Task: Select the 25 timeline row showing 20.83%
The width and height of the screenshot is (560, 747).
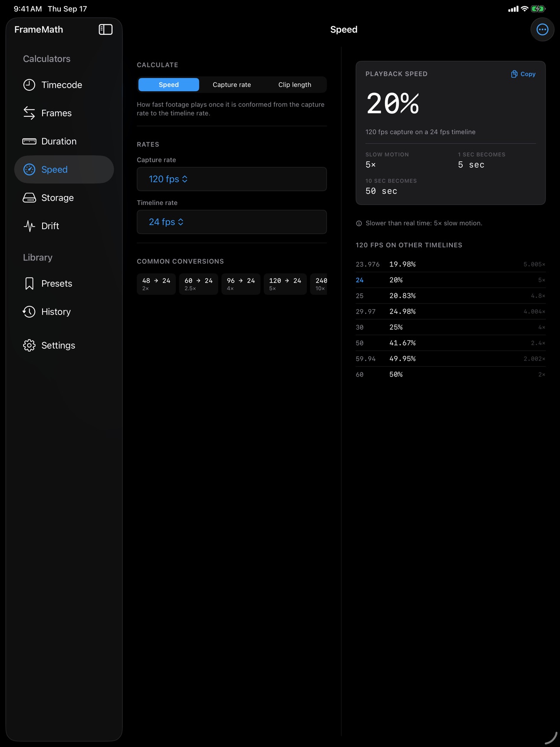Action: click(x=451, y=296)
